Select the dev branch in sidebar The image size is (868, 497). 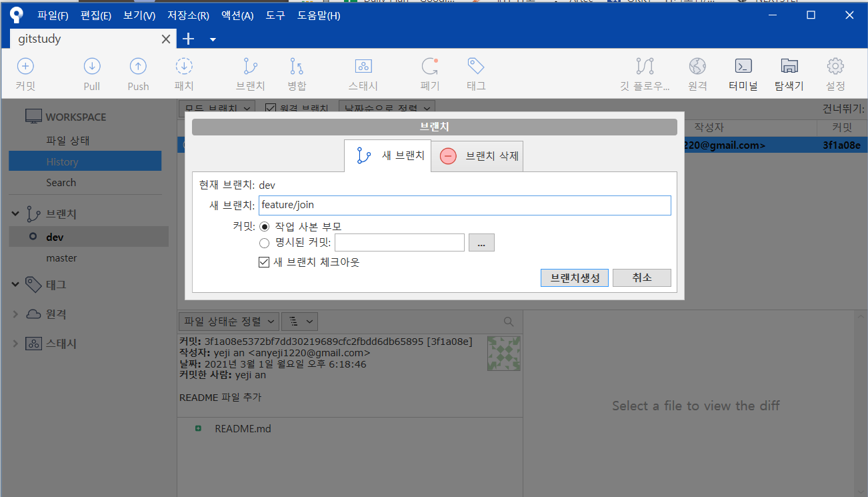[88, 237]
